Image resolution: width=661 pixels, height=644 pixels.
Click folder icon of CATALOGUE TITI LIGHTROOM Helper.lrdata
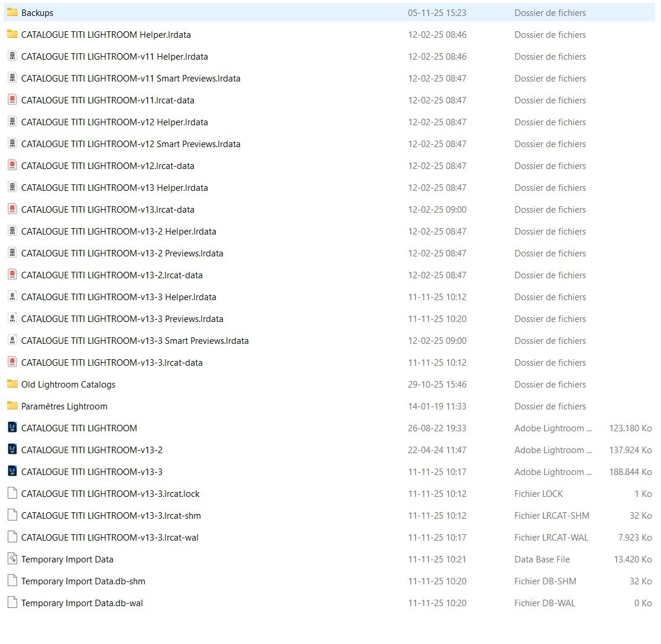coord(12,34)
